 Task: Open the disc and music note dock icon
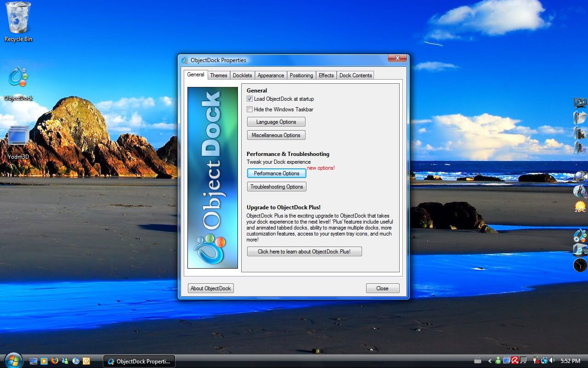[x=580, y=191]
